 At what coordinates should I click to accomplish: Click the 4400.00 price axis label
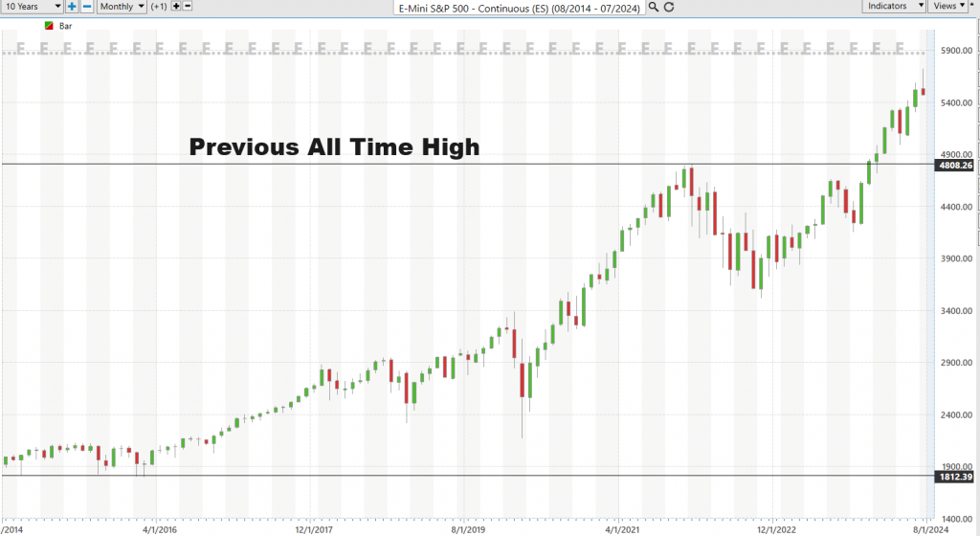[x=956, y=206]
